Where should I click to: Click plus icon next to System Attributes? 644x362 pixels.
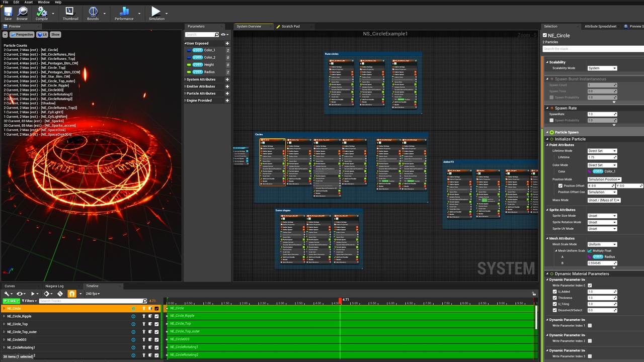pyautogui.click(x=227, y=79)
